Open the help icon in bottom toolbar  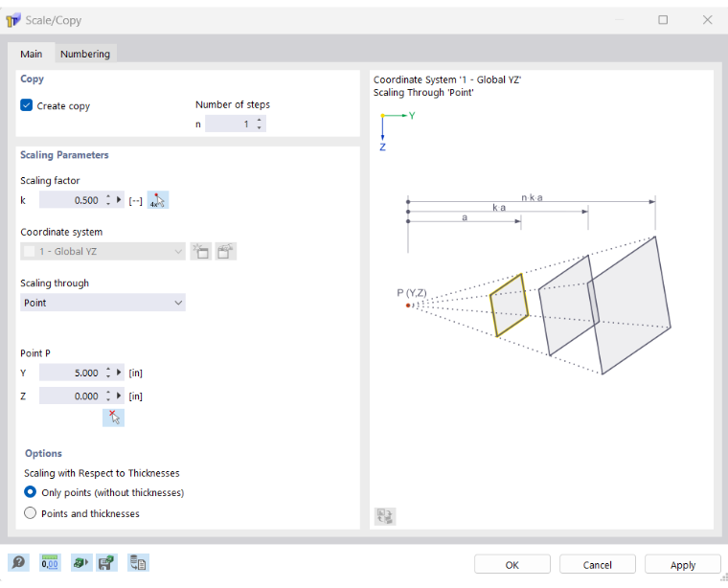click(18, 563)
